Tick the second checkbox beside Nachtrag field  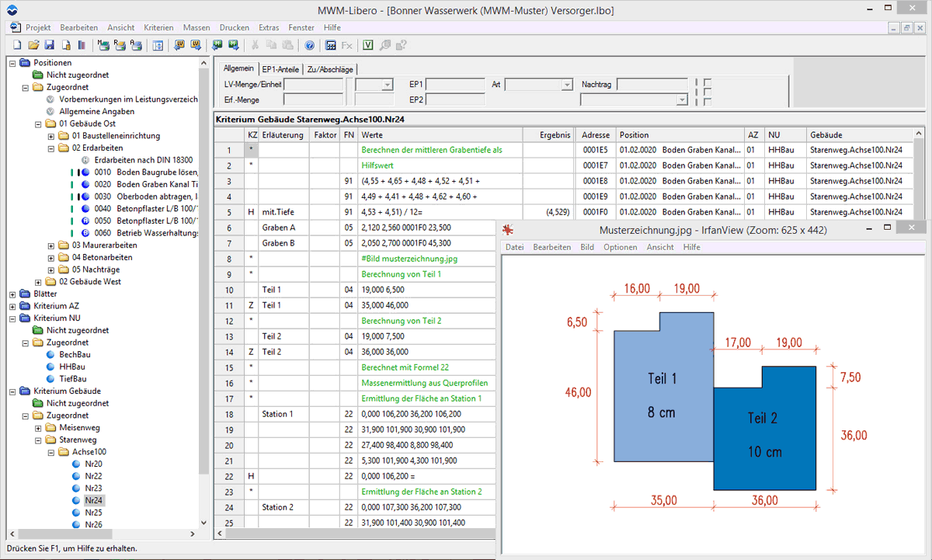pos(708,92)
